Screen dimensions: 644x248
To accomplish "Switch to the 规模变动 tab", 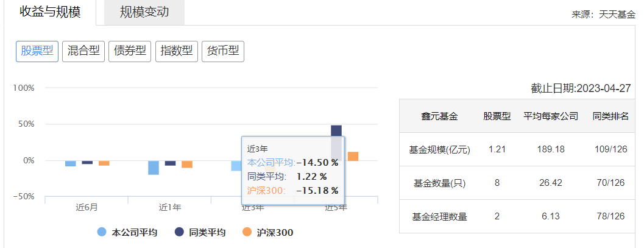I will pyautogui.click(x=144, y=12).
